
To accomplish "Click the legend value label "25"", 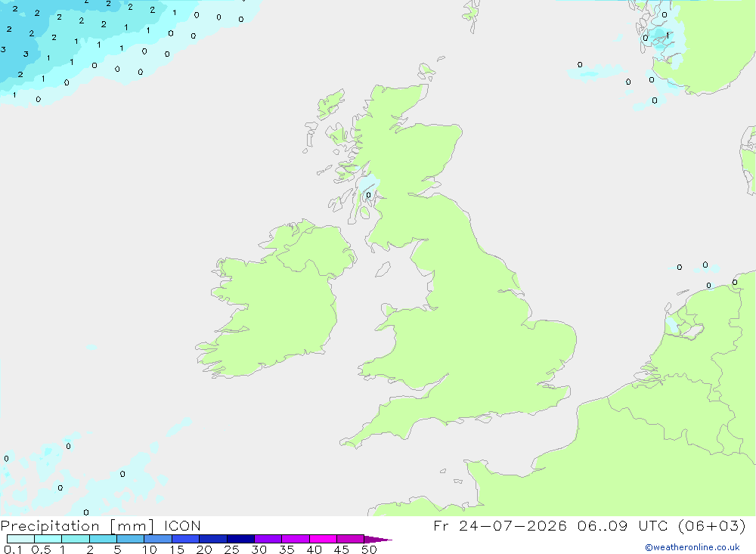I will [231, 549].
